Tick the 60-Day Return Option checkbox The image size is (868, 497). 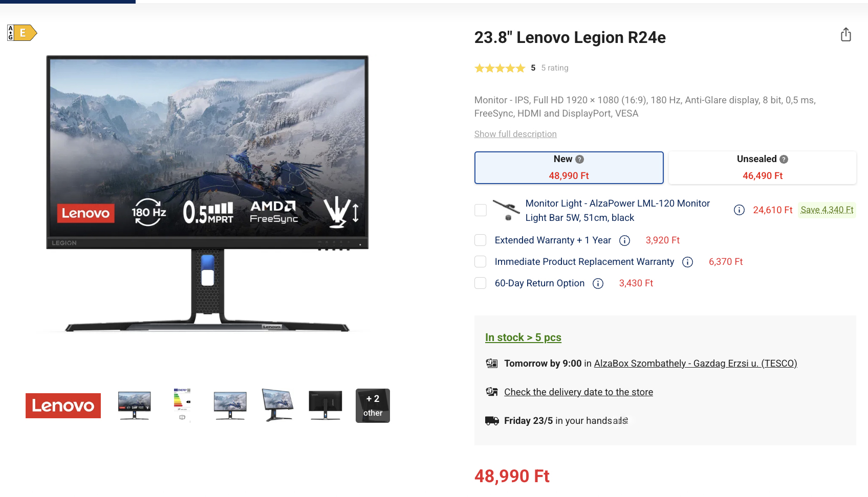coord(481,283)
